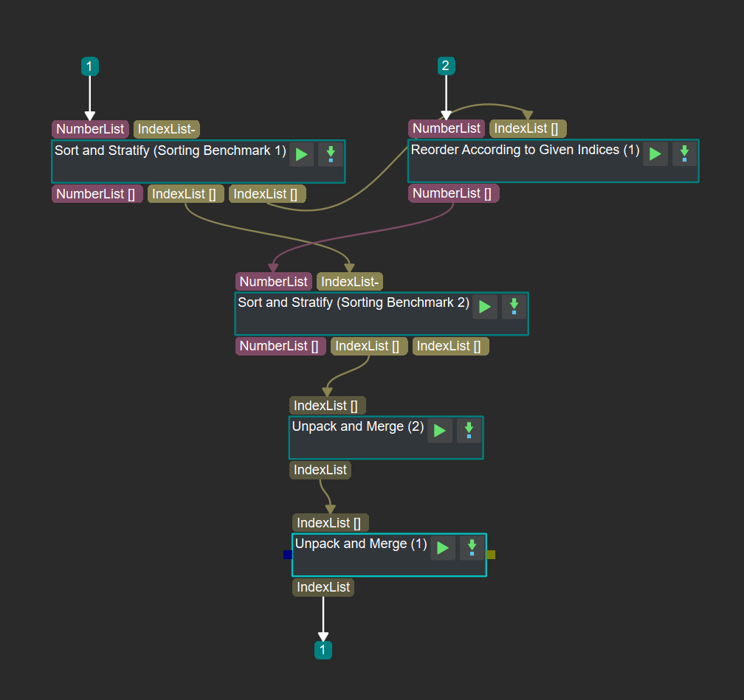Click rightmost IndexList [] output of Sorting Benchmark 2
This screenshot has width=744, height=700.
coord(451,346)
